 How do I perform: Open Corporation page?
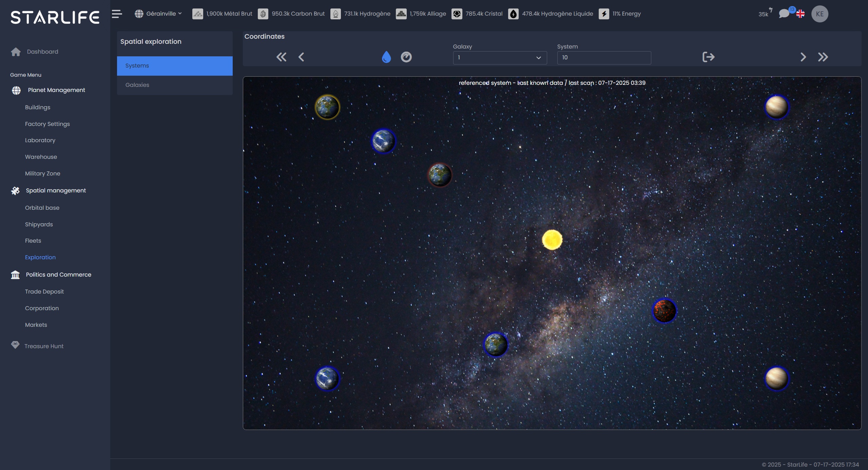pyautogui.click(x=42, y=308)
